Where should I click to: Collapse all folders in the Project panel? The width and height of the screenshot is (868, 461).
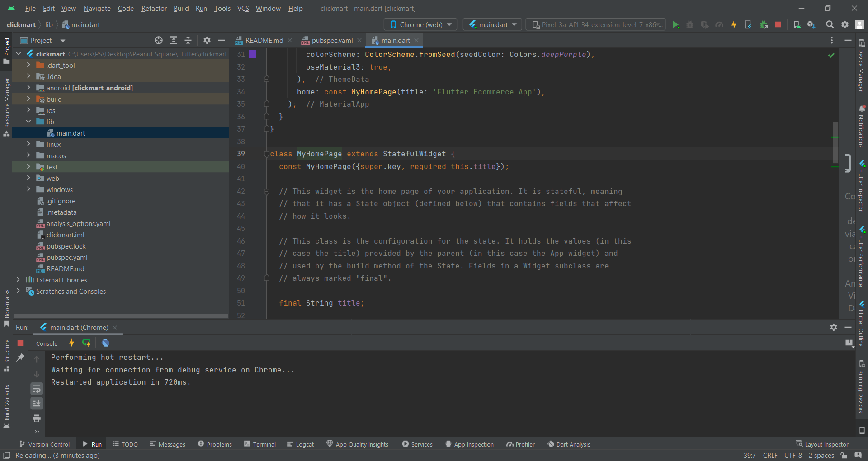[x=188, y=41]
